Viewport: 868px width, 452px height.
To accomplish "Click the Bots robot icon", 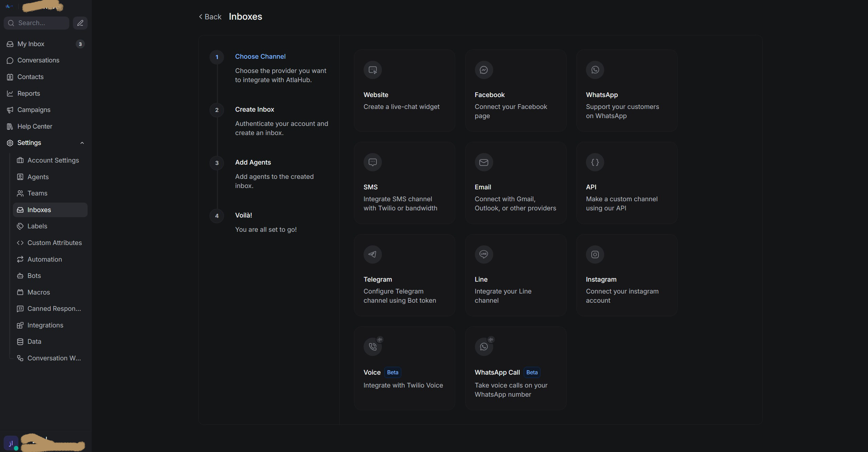I will pyautogui.click(x=20, y=276).
